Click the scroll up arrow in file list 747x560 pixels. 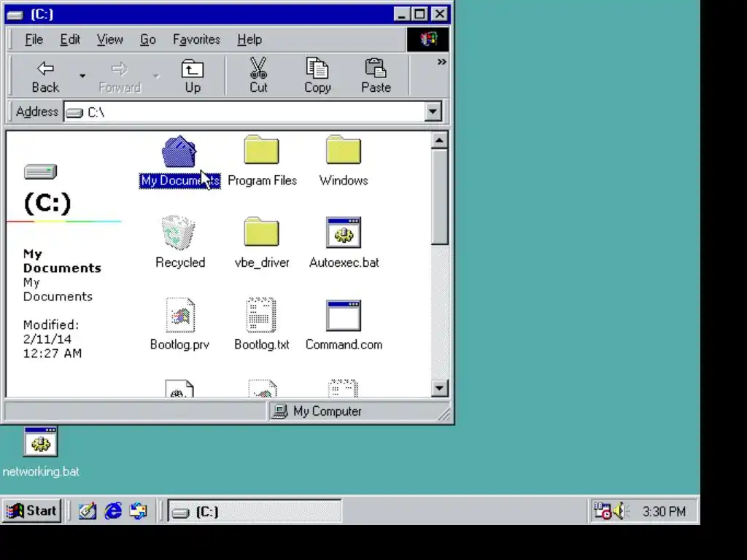click(x=439, y=141)
